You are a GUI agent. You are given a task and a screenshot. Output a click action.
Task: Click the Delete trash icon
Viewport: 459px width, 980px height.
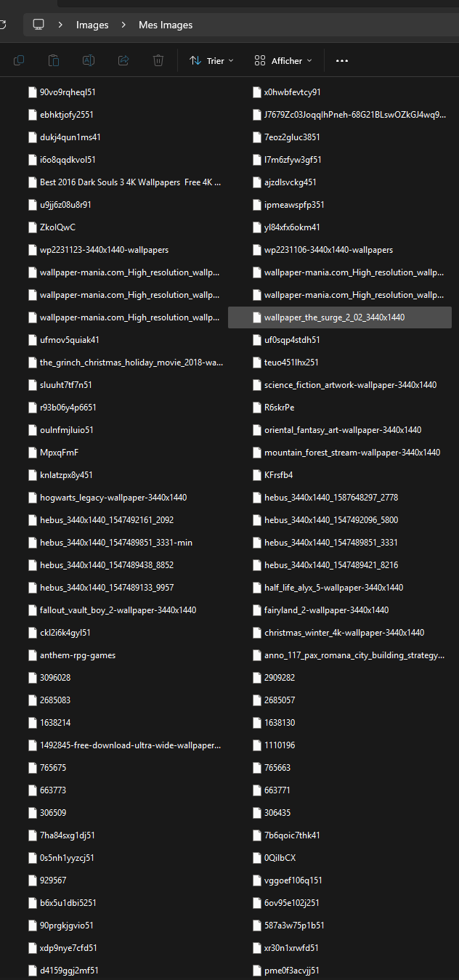point(158,60)
